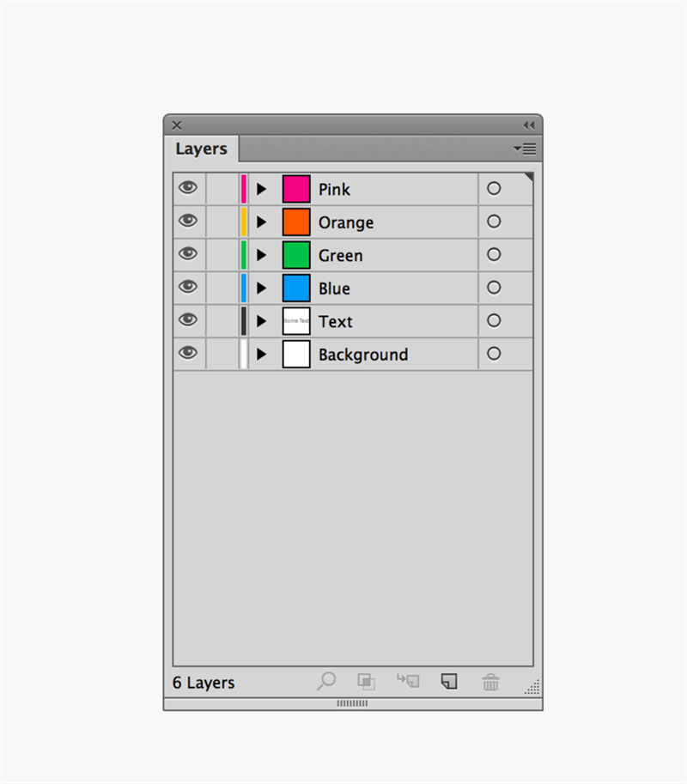The height and width of the screenshot is (784, 687).
Task: Click target circle of Text layer
Action: pos(494,320)
